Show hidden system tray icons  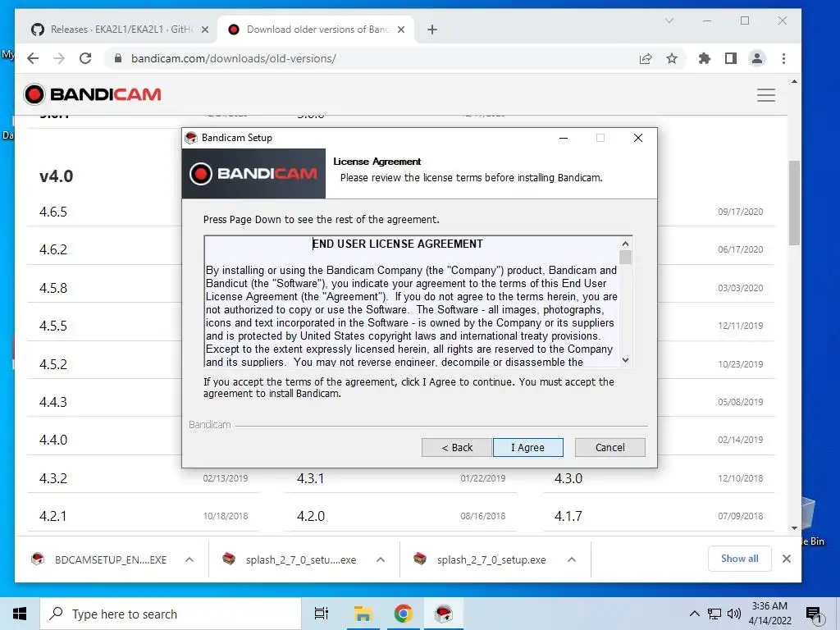(x=694, y=614)
